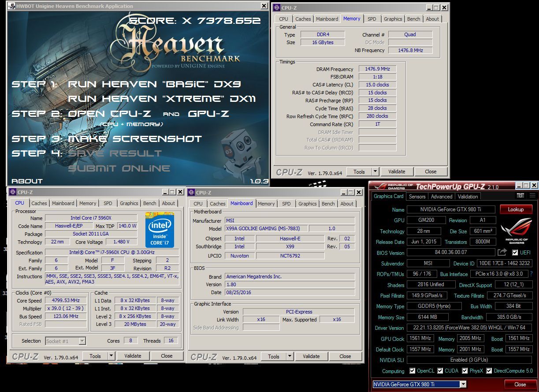Click the Enabled (3 GPUs) SLI field

pos(469,360)
